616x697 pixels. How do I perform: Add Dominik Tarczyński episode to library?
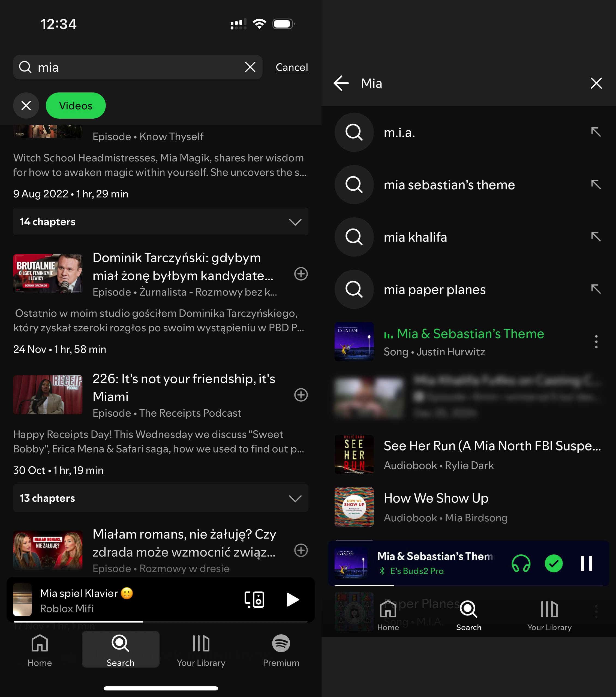301,274
